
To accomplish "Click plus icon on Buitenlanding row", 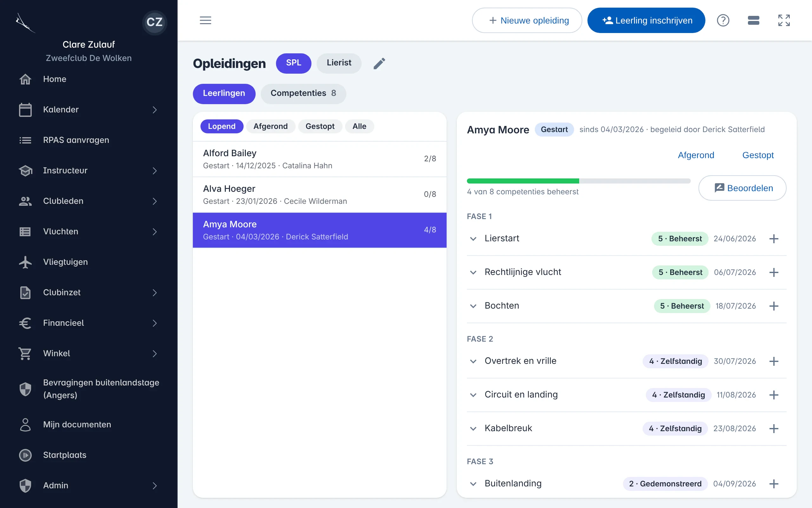I will click(774, 484).
